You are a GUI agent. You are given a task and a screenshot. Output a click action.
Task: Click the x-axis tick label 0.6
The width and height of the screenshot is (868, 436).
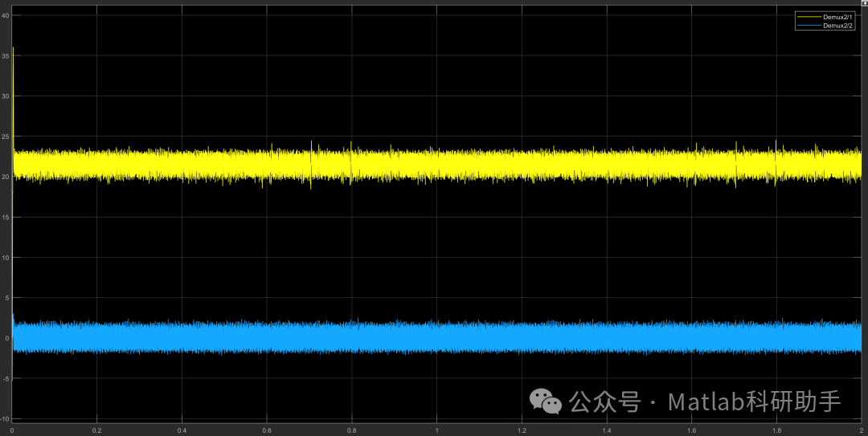pyautogui.click(x=267, y=430)
